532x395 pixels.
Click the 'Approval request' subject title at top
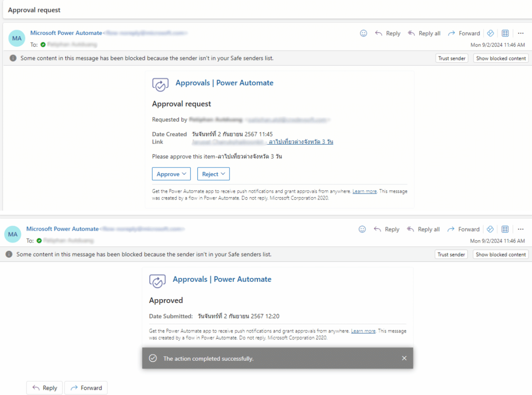coord(34,10)
